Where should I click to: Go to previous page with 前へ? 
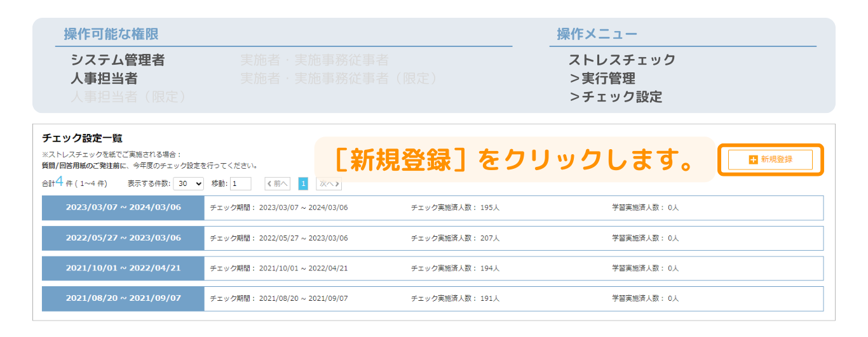click(x=278, y=184)
